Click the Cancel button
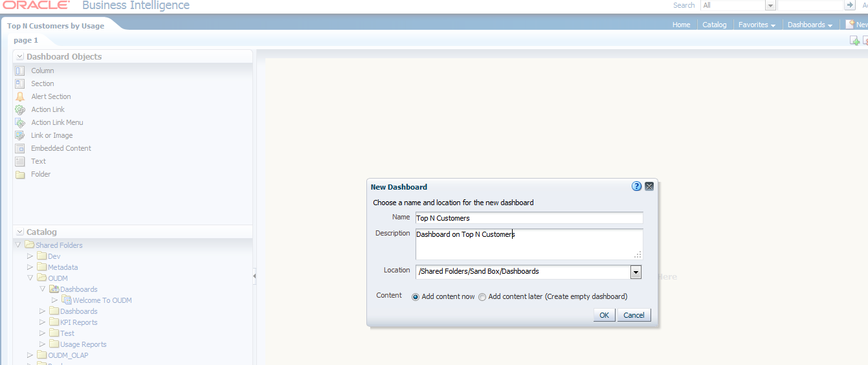868x365 pixels. pos(634,315)
